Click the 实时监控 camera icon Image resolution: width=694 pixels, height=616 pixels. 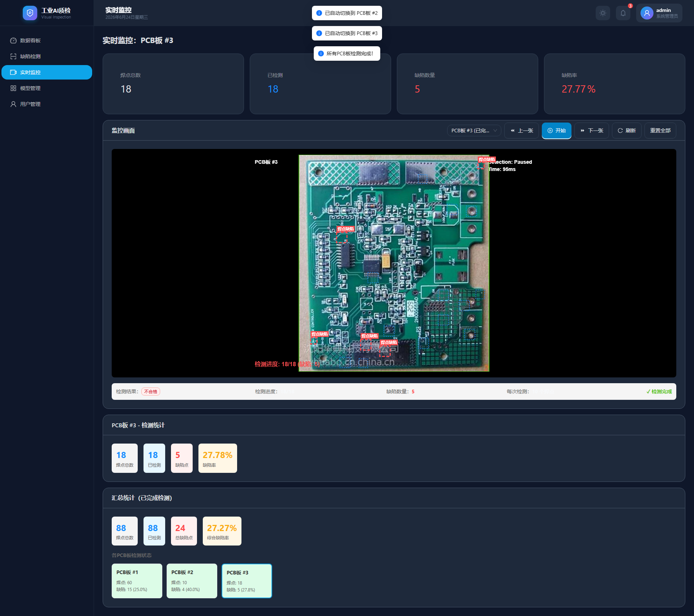tap(13, 72)
